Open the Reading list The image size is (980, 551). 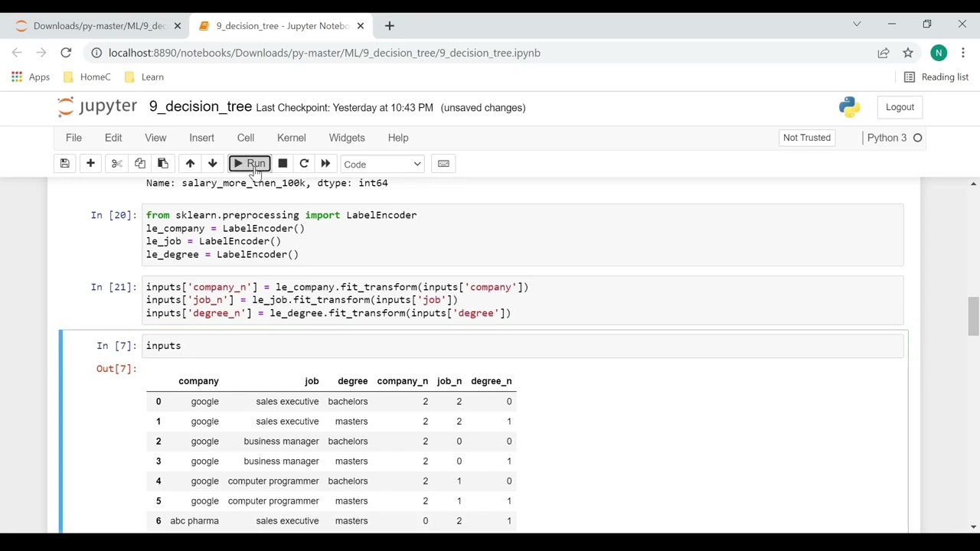click(x=936, y=77)
